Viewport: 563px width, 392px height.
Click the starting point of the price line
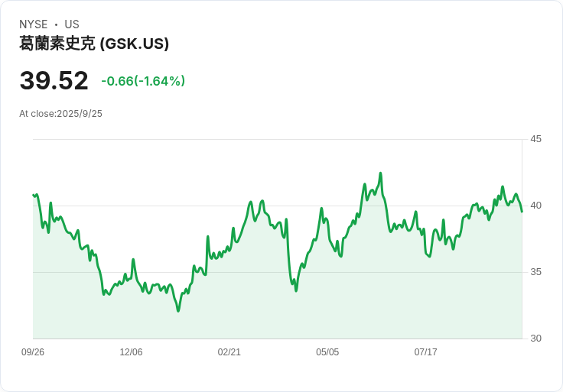(33, 195)
